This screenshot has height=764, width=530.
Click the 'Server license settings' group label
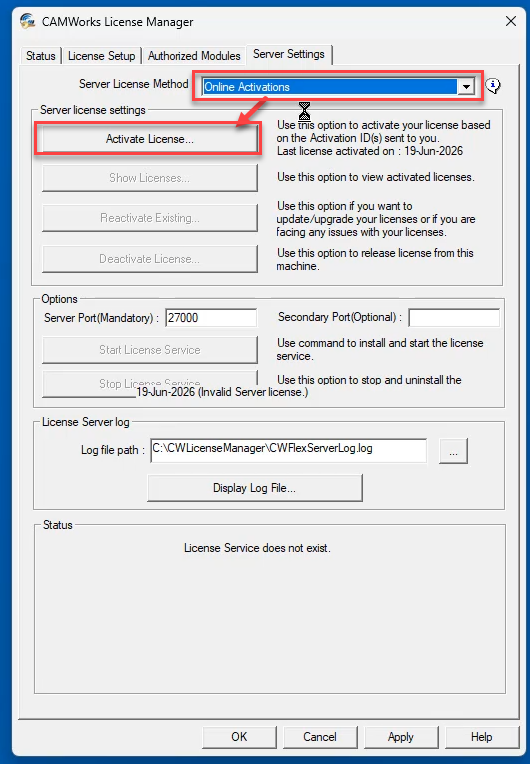(93, 110)
